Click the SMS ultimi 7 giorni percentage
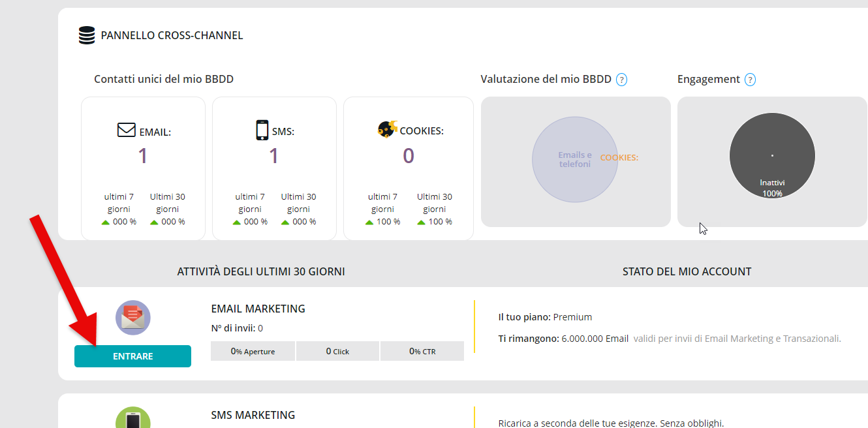This screenshot has height=428, width=868. [250, 222]
